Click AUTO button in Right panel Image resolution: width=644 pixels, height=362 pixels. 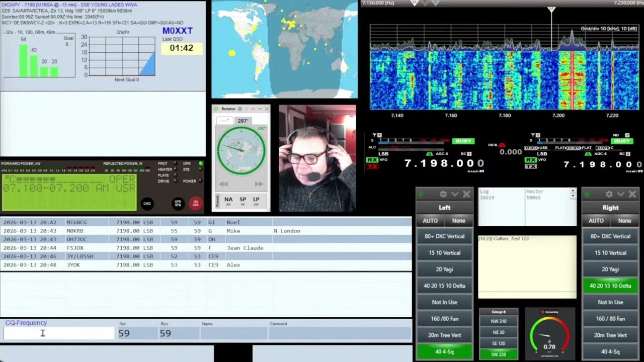point(596,221)
